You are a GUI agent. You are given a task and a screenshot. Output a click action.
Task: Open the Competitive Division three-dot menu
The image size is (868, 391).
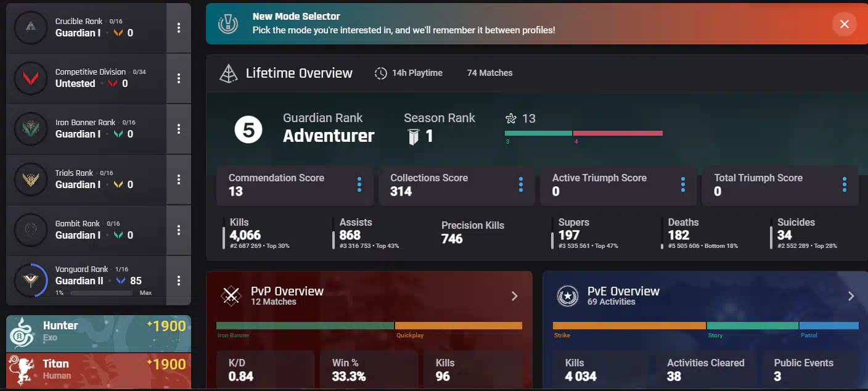(x=179, y=78)
